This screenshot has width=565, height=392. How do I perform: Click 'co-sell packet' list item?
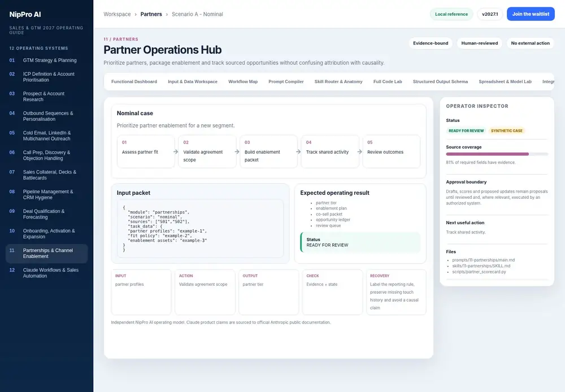(x=329, y=214)
